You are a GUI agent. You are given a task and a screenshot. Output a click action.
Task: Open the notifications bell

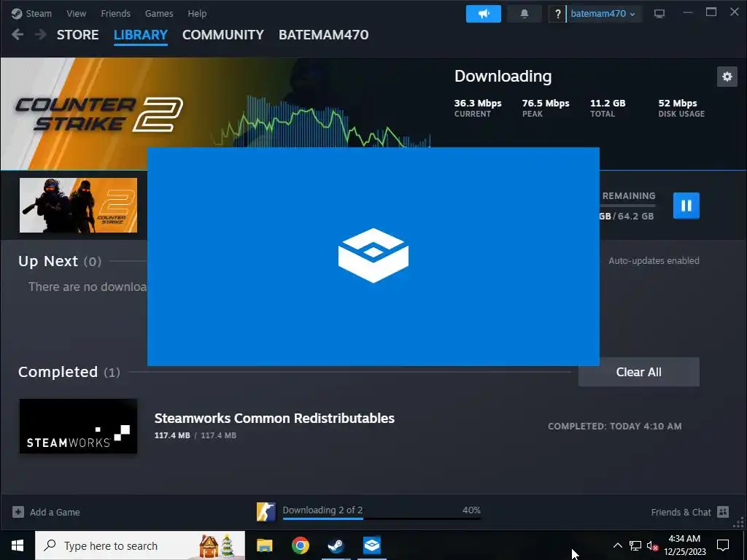click(524, 14)
